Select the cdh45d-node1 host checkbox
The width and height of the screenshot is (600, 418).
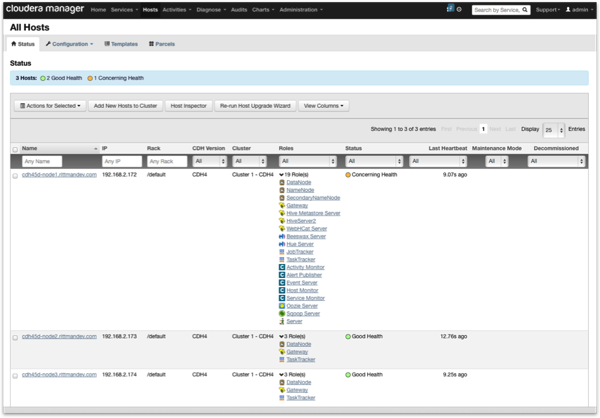point(15,176)
